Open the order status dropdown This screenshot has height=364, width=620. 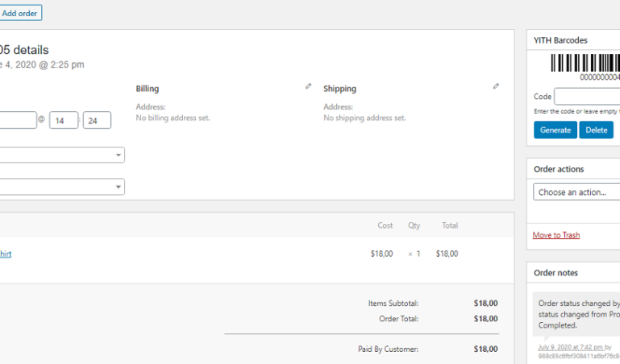pos(61,155)
